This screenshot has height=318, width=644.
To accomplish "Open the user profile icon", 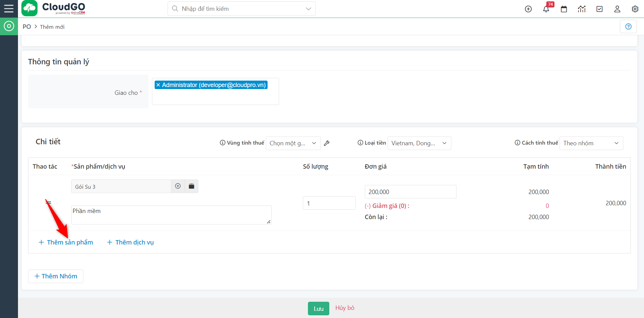I will point(617,9).
